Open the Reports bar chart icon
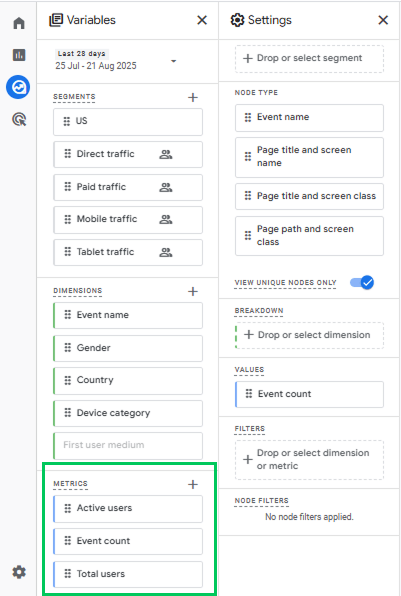401x596 pixels. [x=19, y=55]
